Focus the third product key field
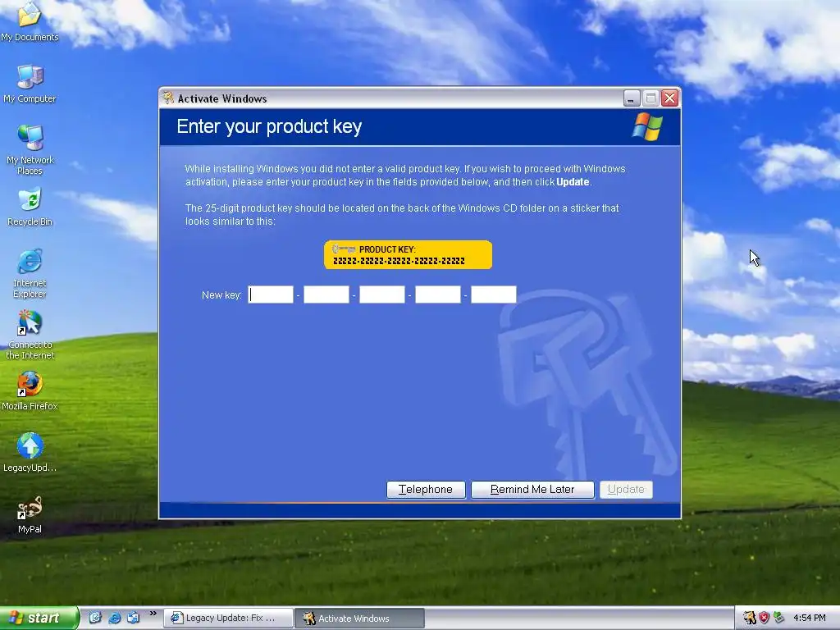 [382, 294]
